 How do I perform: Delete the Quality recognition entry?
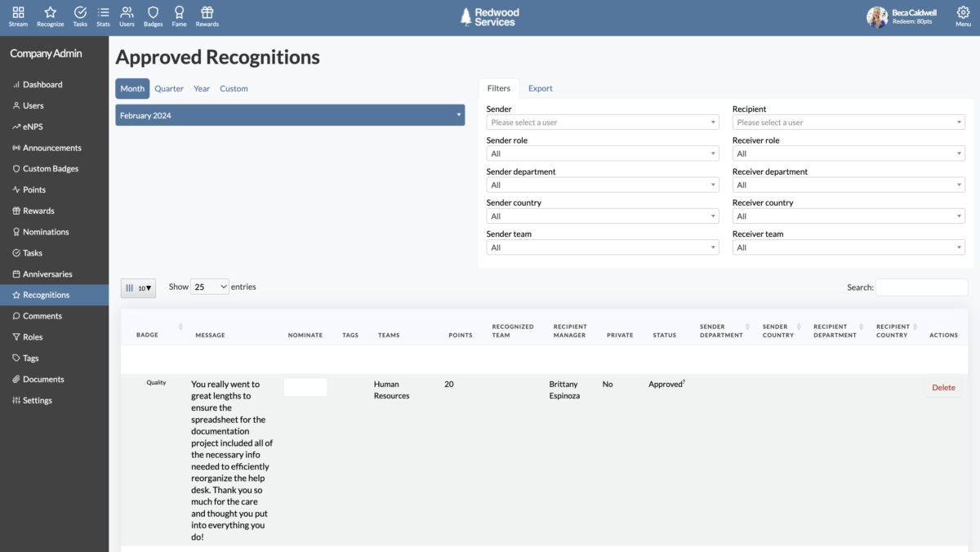943,387
